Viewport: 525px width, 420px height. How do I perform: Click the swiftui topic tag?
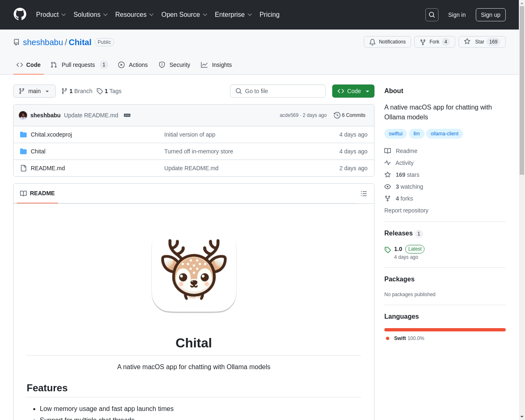tap(396, 134)
